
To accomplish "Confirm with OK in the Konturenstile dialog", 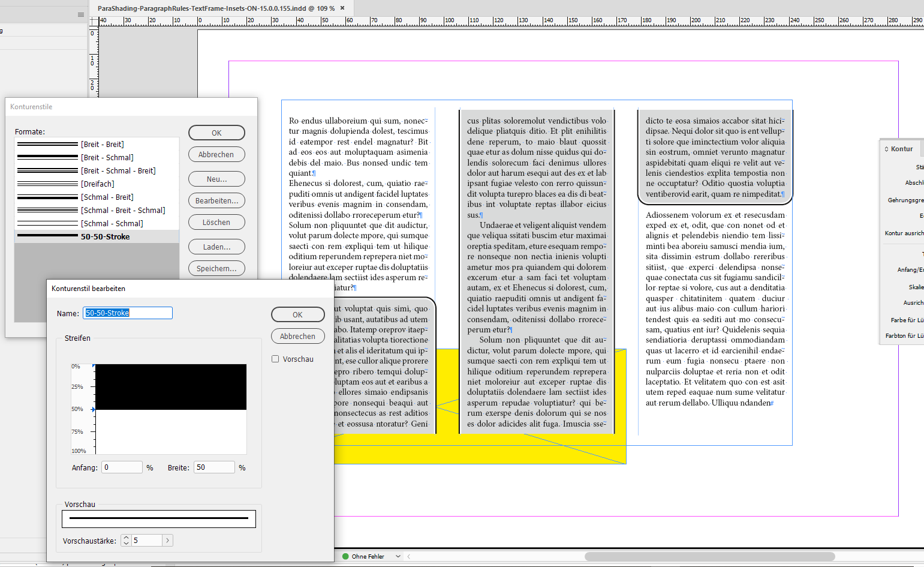I will click(216, 133).
